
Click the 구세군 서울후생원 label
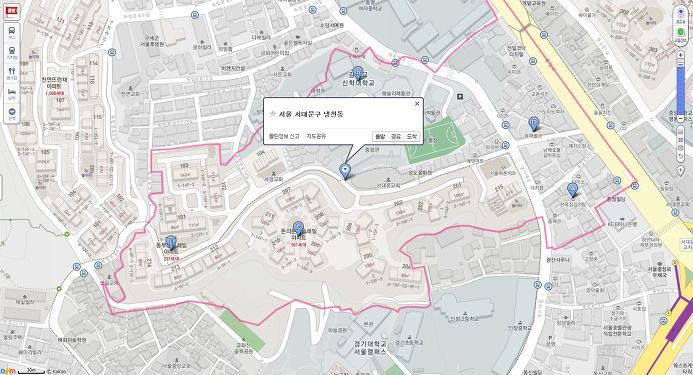pyautogui.click(x=153, y=41)
